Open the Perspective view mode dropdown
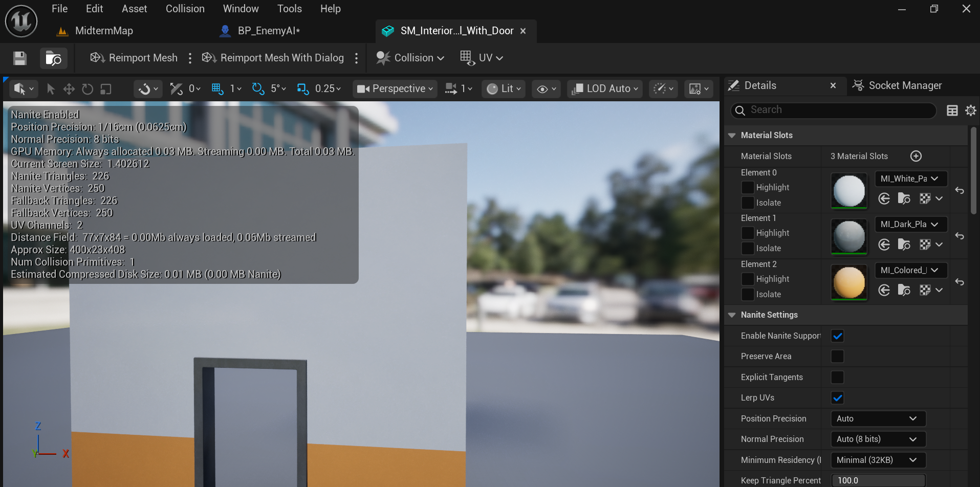Viewport: 980px width, 487px height. point(395,89)
